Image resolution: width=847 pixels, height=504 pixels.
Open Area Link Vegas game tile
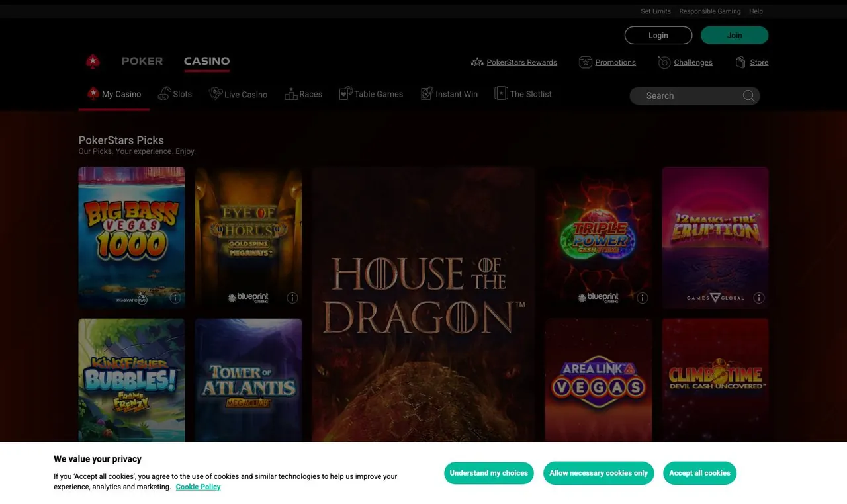(x=598, y=380)
